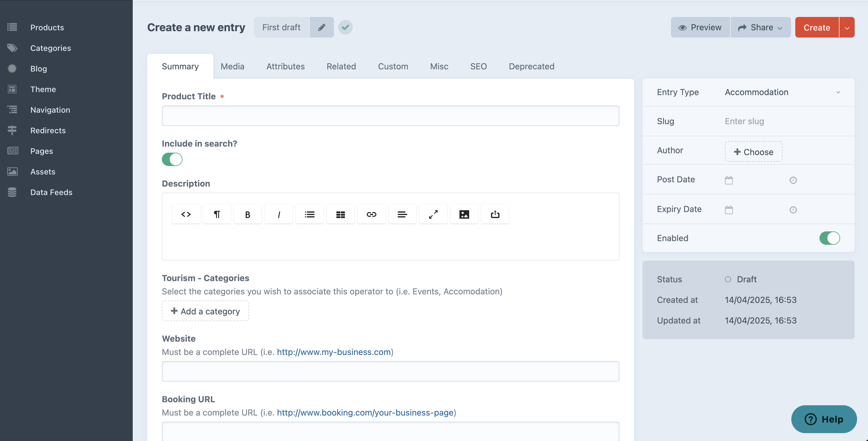Click the red Create button

click(817, 27)
